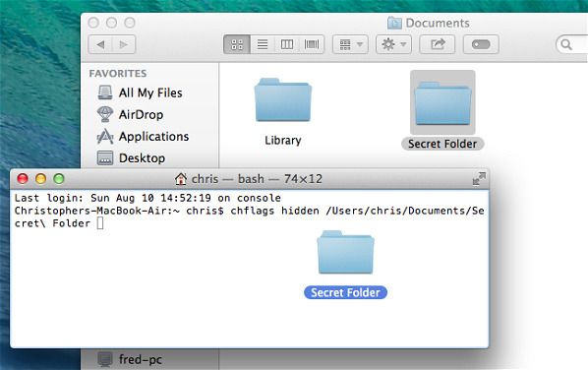Select the Secret Folder icon in Documents

coord(442,102)
